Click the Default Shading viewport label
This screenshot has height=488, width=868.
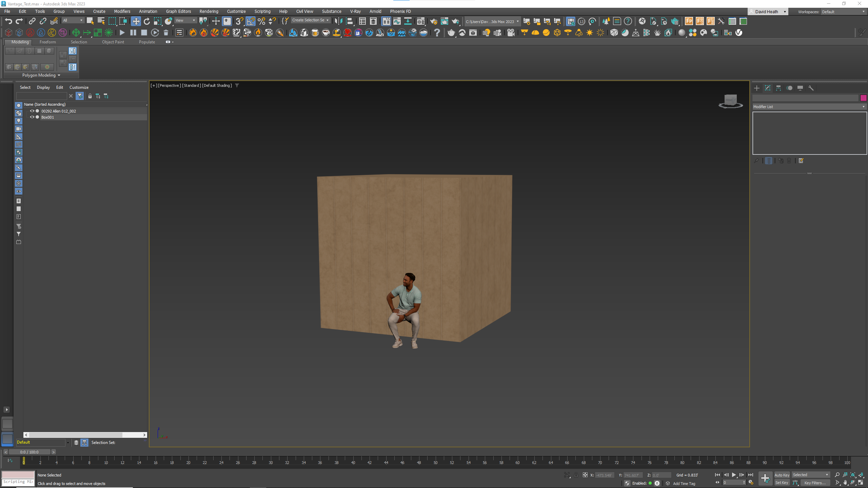pyautogui.click(x=217, y=85)
